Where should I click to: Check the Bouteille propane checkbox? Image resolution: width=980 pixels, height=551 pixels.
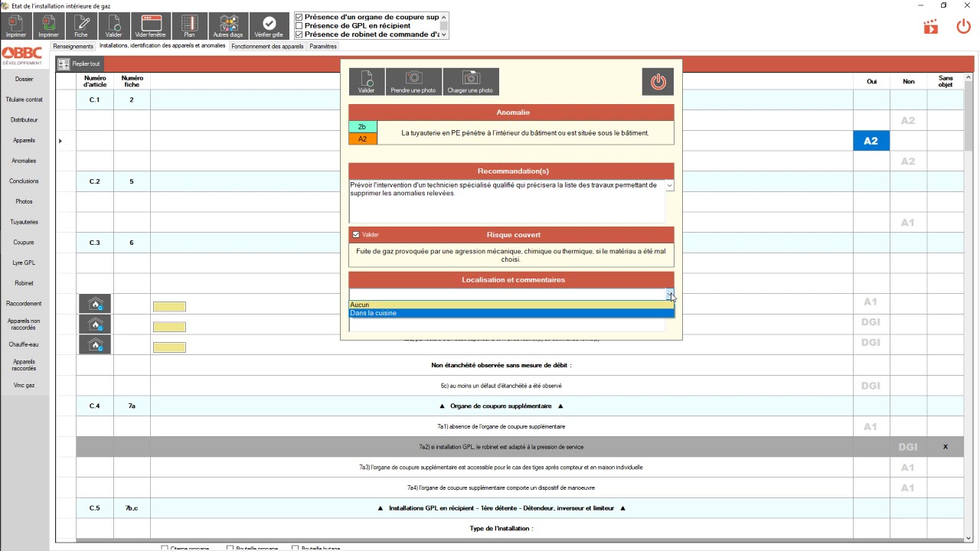(230, 548)
